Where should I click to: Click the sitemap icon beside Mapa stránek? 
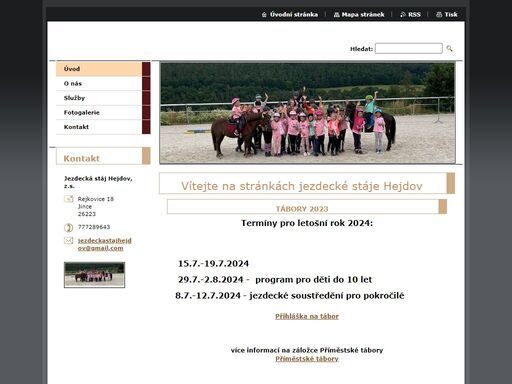click(337, 15)
